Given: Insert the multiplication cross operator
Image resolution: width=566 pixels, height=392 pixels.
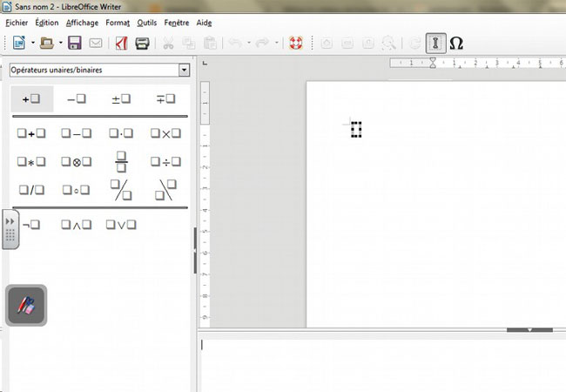Looking at the screenshot, I should (x=165, y=133).
